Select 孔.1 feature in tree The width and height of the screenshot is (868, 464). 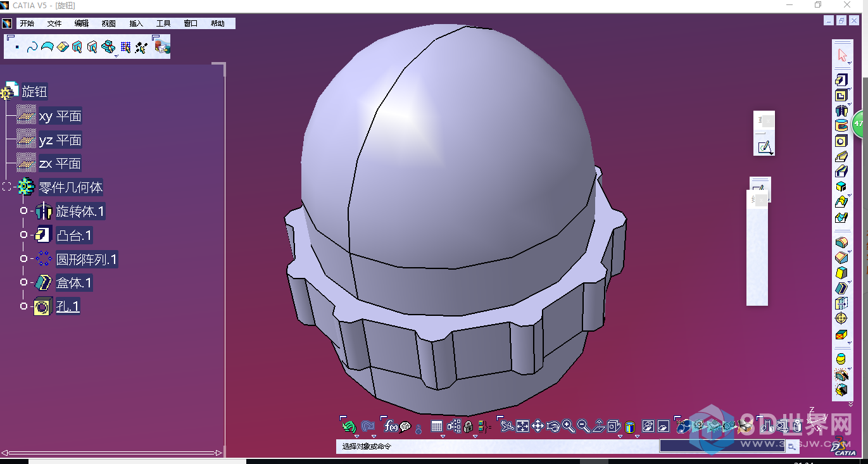[x=68, y=307]
